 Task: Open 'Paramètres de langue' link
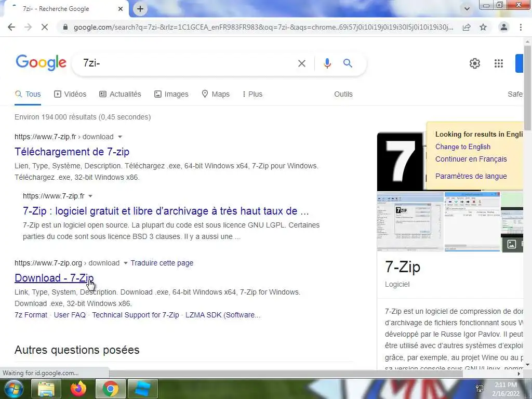[471, 177]
